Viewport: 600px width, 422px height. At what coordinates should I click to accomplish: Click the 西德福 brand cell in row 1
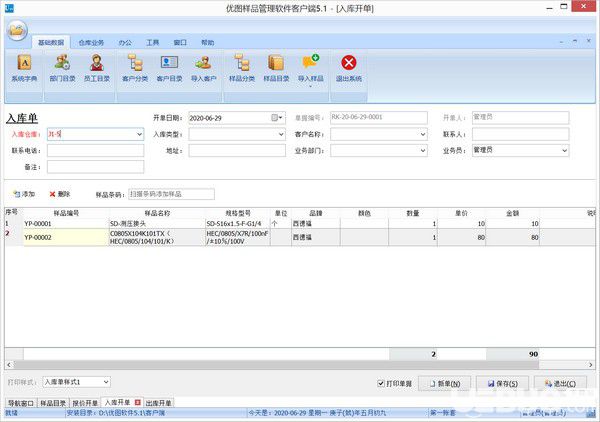click(x=316, y=223)
